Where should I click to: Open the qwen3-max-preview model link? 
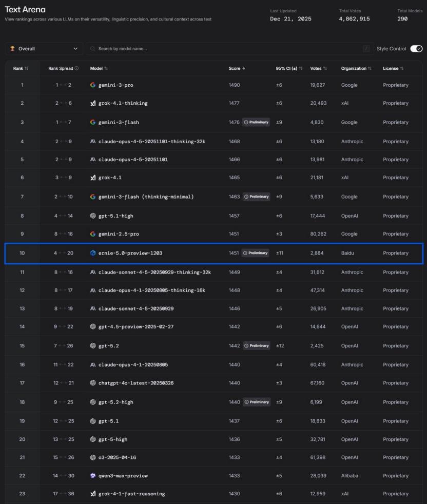point(123,476)
